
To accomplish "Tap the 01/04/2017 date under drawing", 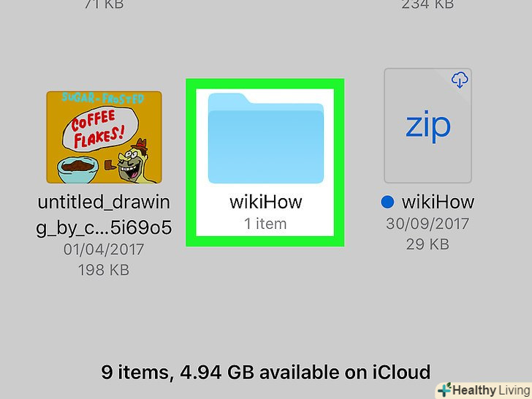I will 104,249.
